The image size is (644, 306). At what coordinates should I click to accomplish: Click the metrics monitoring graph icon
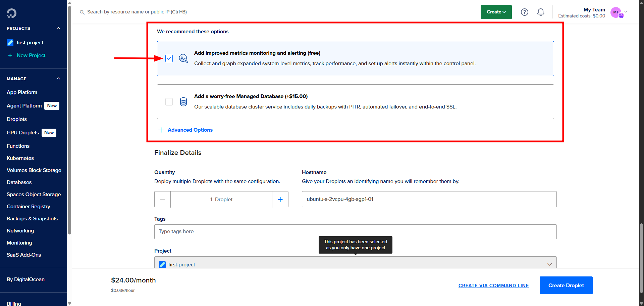click(x=183, y=58)
